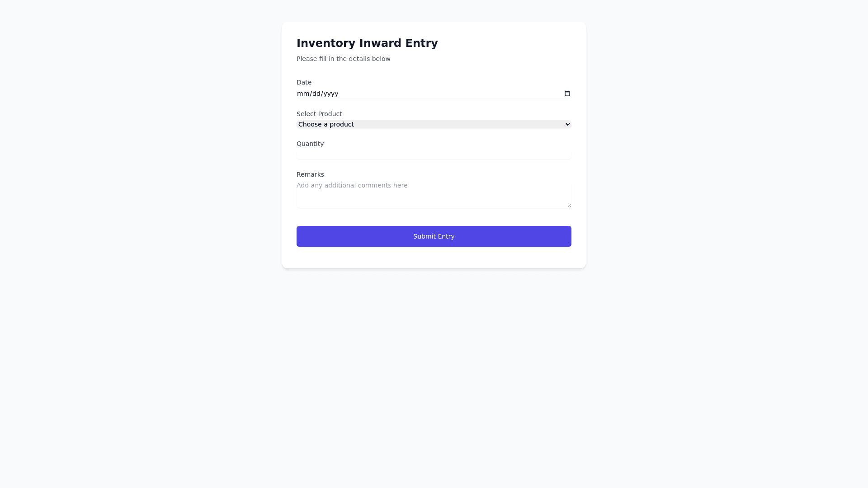Click the "Remarks" field label
This screenshot has height=488, width=868.
click(310, 174)
